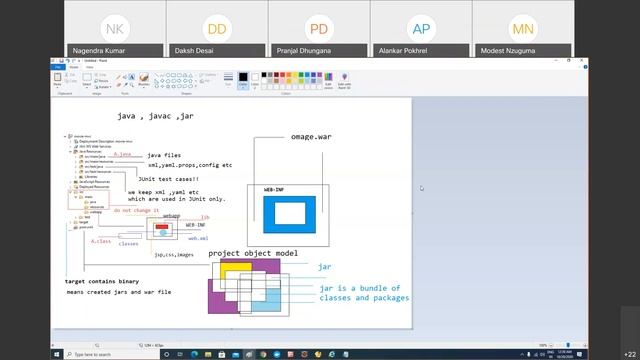Select the Eraser tool

coord(118,84)
